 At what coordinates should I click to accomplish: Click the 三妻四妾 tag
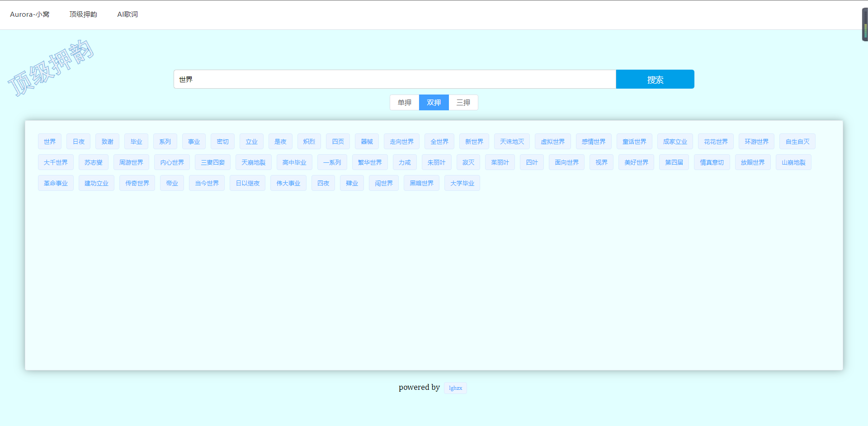tap(213, 162)
